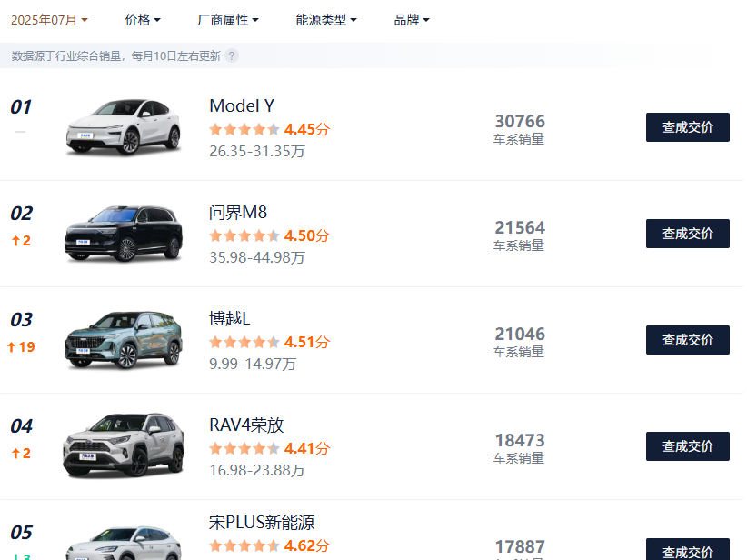Viewport: 747px width, 560px height.
Task: Expand the 价格 filter dropdown
Action: click(x=143, y=20)
